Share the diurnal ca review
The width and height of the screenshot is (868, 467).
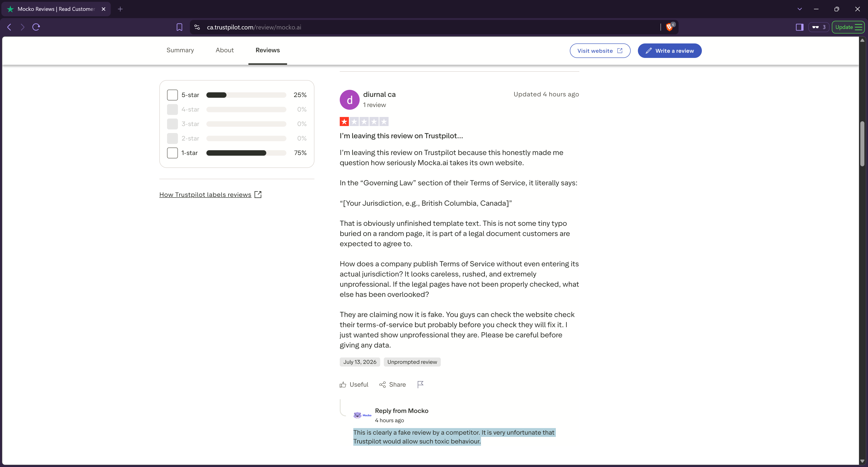pyautogui.click(x=392, y=384)
